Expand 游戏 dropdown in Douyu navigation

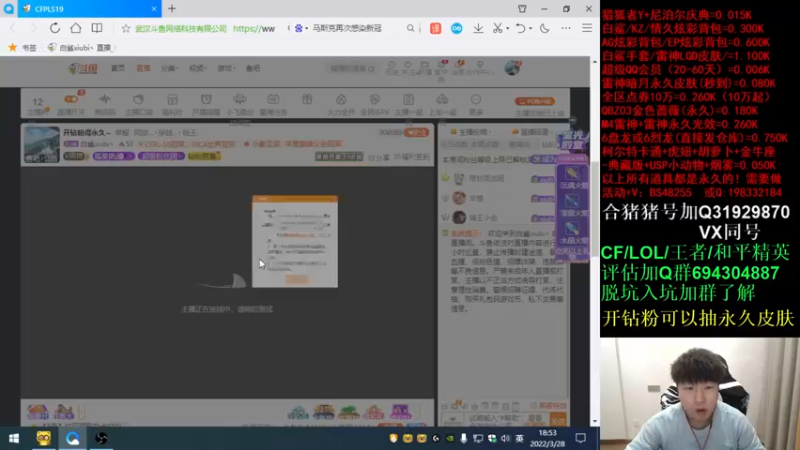pos(226,68)
